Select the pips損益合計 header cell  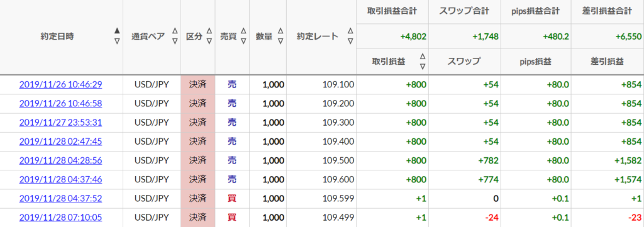pos(536,11)
